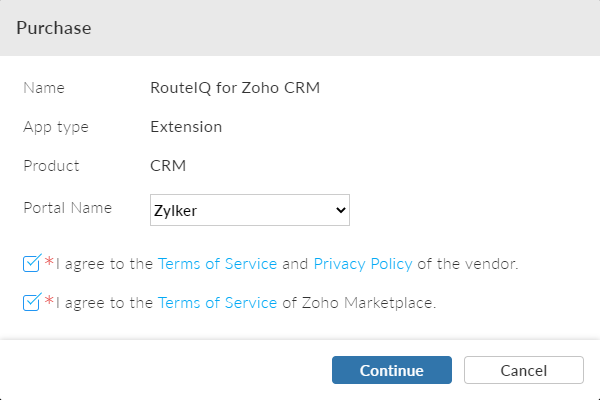Open the Zoho Marketplace Terms of Service link
This screenshot has width=600, height=400.
pos(217,302)
